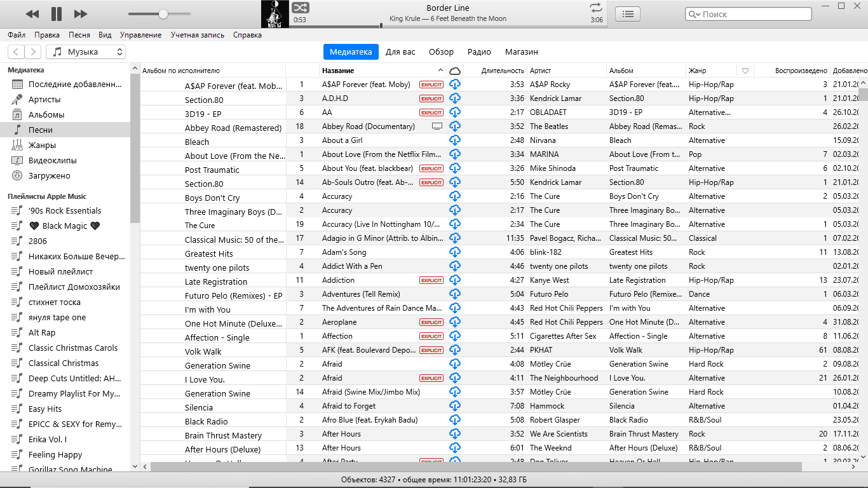The width and height of the screenshot is (868, 488).
Task: Skip to the next track
Action: coord(81,14)
